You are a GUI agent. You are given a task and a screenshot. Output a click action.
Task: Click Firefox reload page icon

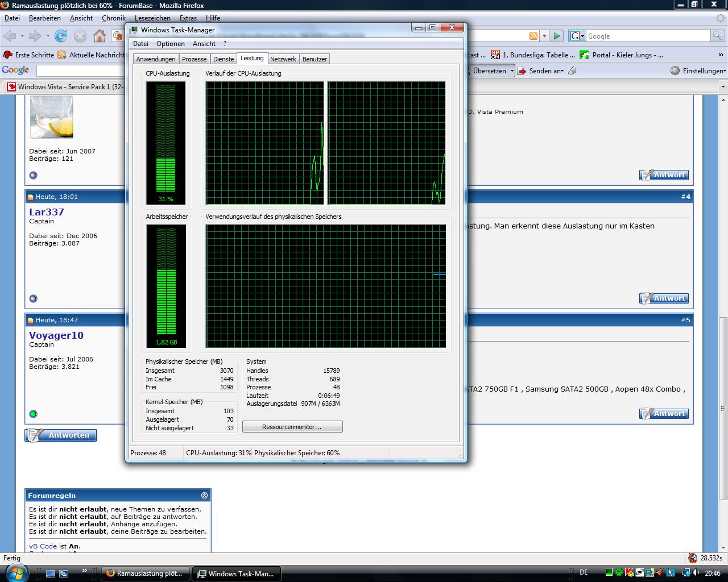(61, 36)
